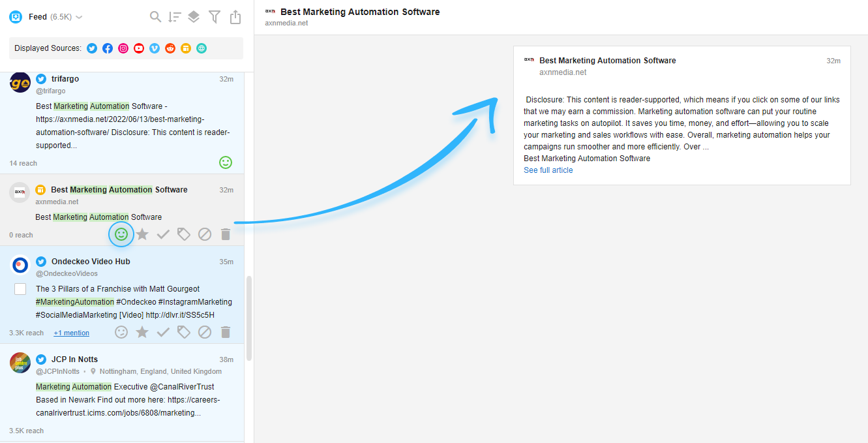Click the @trifargo handle
Screen dimensions: 868x443
click(51, 91)
